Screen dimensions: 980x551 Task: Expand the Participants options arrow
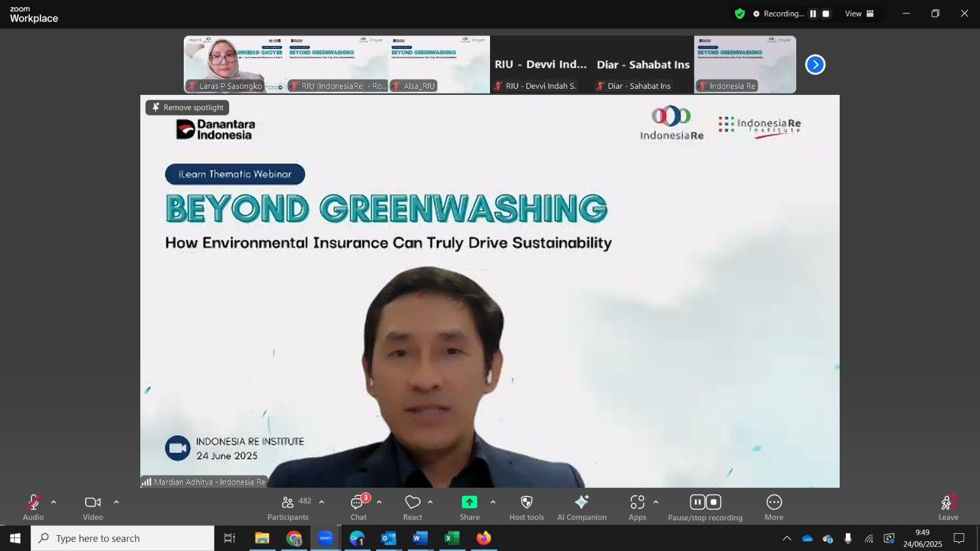coord(322,502)
